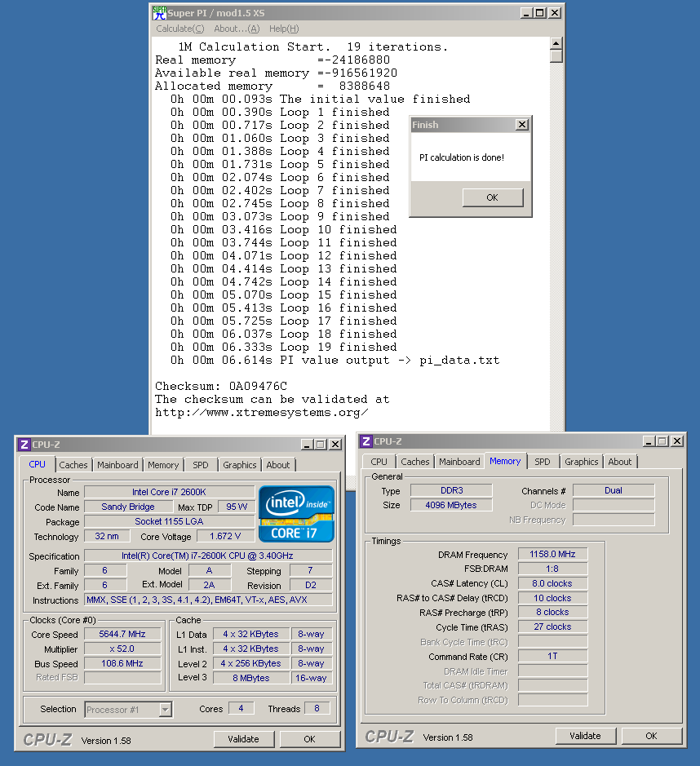
Task: Click the Multiplier value 'x 52.0'
Action: click(x=122, y=649)
